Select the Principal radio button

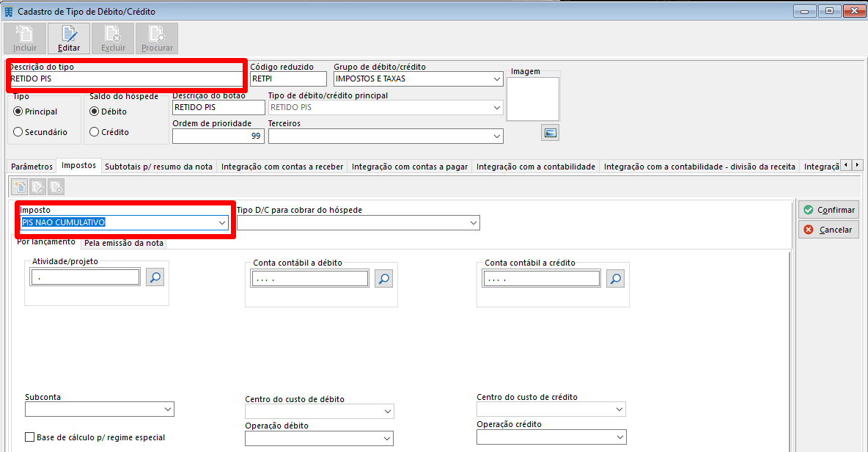(x=18, y=112)
